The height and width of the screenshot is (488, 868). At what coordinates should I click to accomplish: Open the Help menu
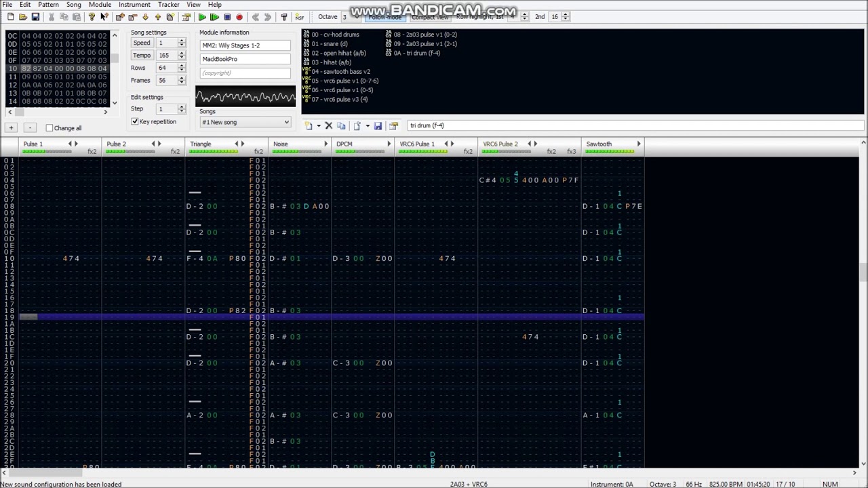click(214, 5)
